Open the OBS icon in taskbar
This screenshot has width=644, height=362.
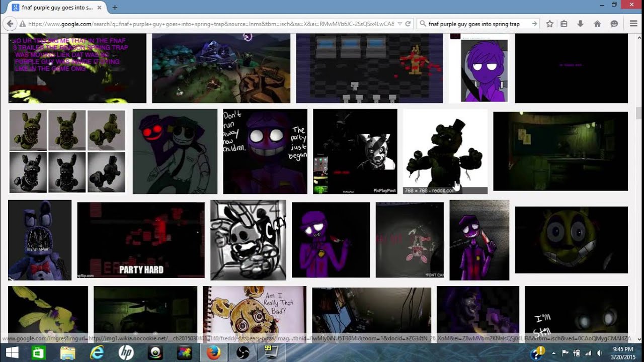point(243,353)
